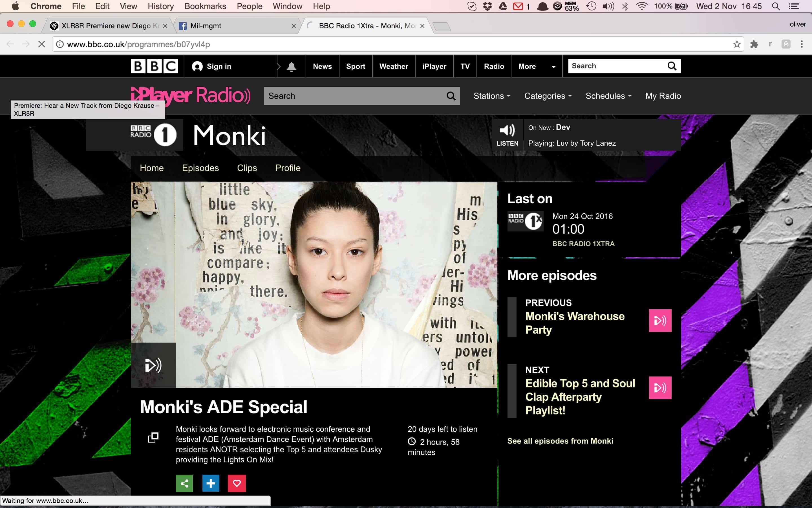The width and height of the screenshot is (812, 508).
Task: Click the BBC logo in the top bar
Action: click(x=154, y=66)
